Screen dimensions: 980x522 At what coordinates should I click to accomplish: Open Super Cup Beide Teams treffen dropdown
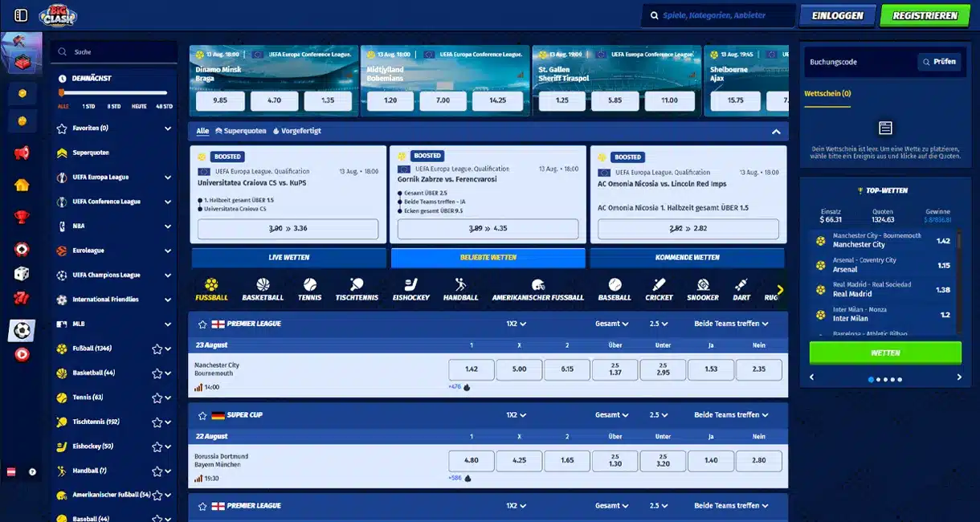732,415
